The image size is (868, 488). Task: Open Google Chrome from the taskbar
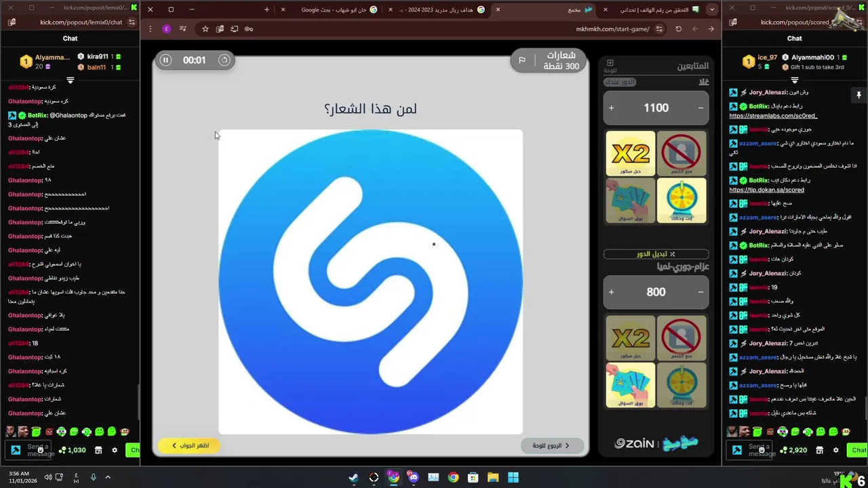click(453, 477)
